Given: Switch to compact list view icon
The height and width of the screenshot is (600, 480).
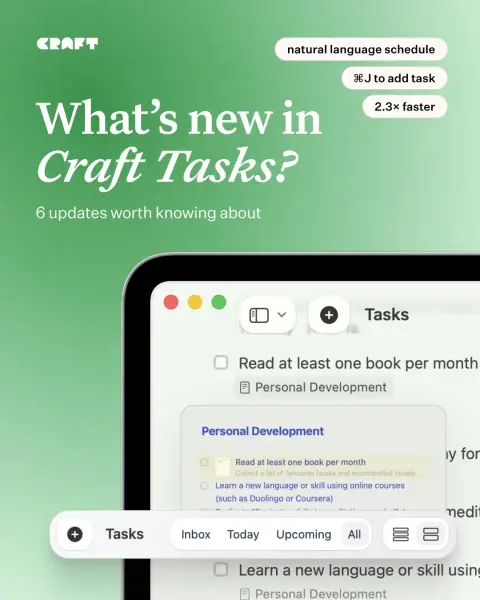Looking at the screenshot, I should click(x=400, y=534).
